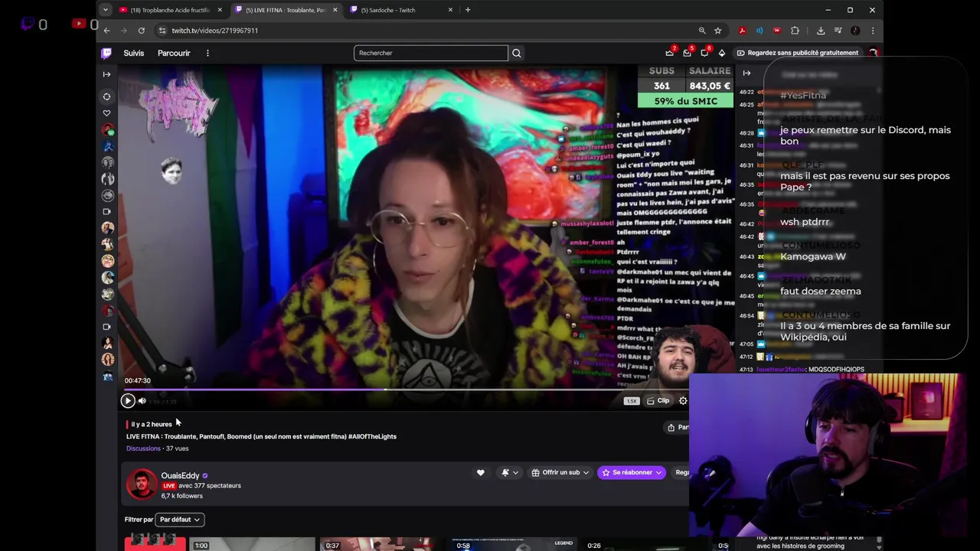This screenshot has height=551, width=980.
Task: Open the clip thumbnail labeled 0:37
Action: [378, 544]
